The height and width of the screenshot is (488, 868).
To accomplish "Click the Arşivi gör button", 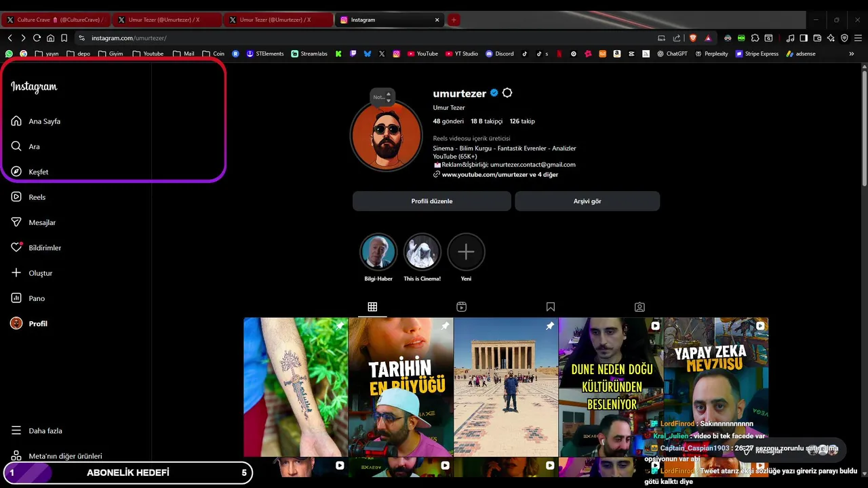I will tap(587, 201).
